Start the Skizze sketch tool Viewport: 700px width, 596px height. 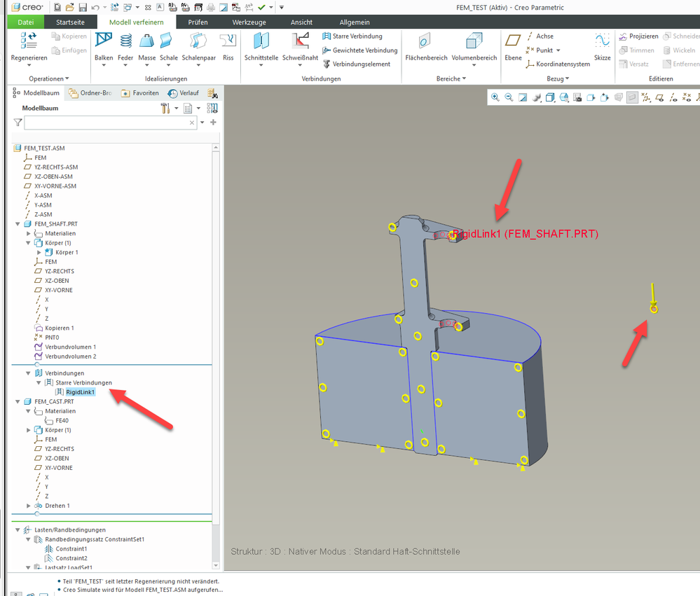coord(602,42)
